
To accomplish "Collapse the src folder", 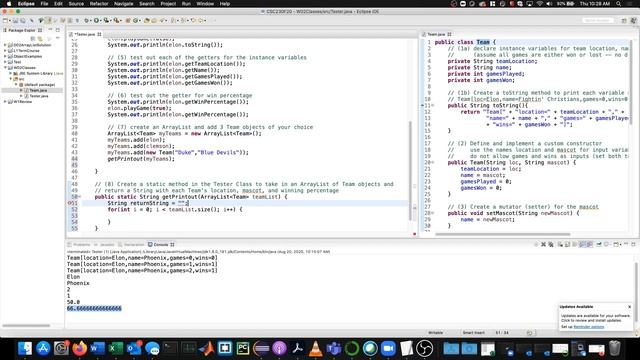I will tap(11, 79).
